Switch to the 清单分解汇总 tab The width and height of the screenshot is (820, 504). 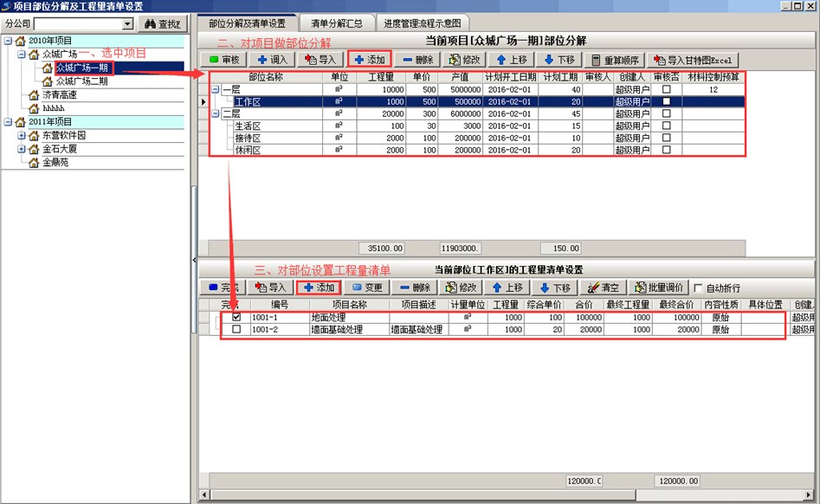click(336, 23)
